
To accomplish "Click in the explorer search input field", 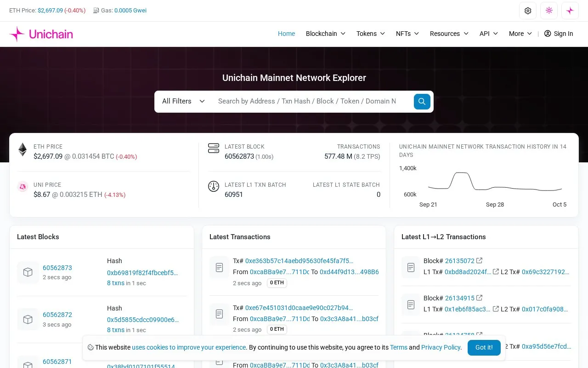I will click(307, 101).
